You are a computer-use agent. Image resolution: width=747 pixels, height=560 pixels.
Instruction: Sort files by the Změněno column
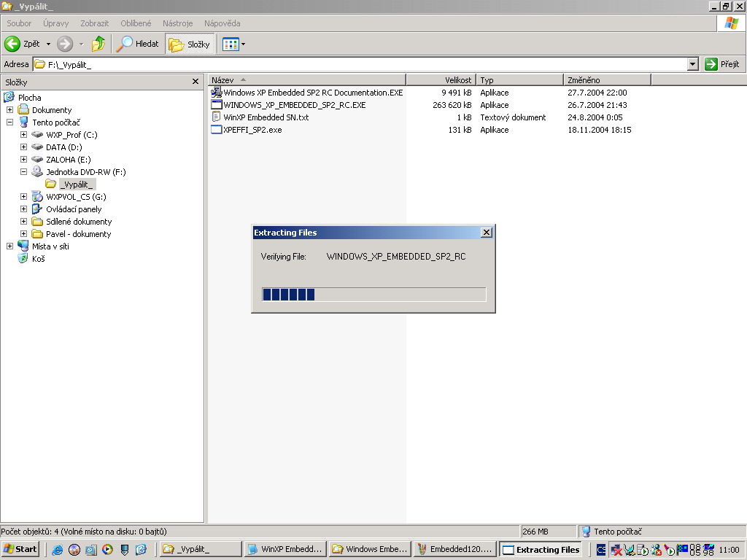coord(608,80)
